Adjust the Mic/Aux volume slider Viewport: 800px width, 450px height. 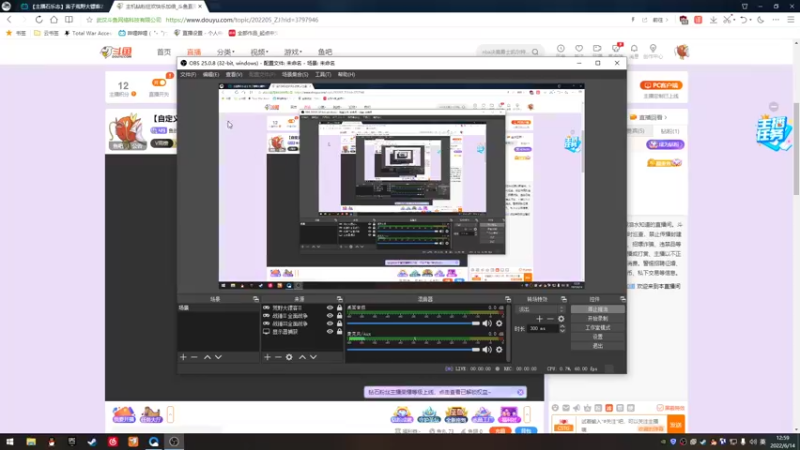point(414,349)
